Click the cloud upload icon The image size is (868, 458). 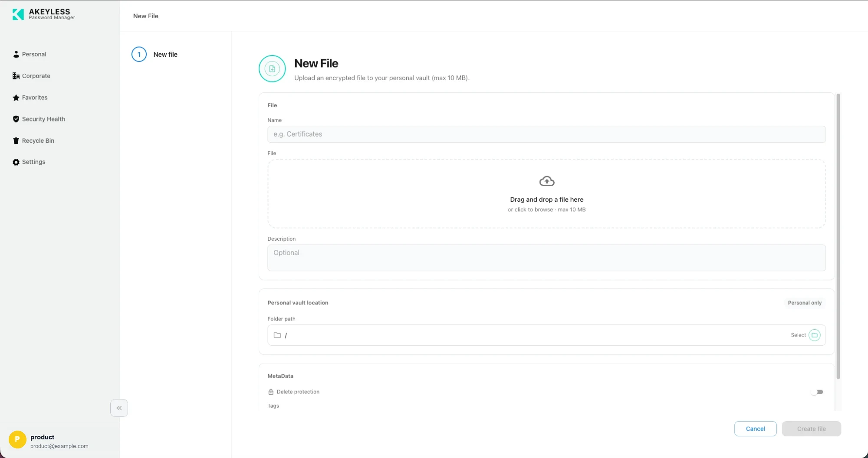click(547, 181)
